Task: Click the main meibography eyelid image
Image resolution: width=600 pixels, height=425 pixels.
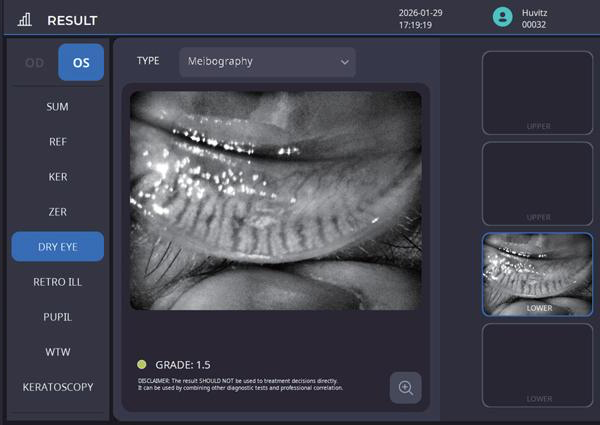Action: coord(276,200)
